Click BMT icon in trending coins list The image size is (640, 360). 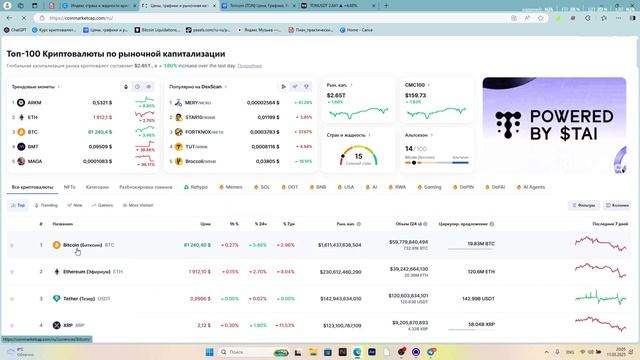tap(21, 147)
